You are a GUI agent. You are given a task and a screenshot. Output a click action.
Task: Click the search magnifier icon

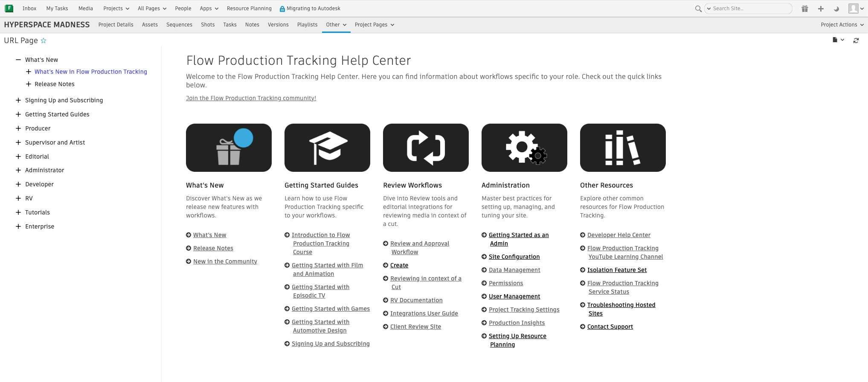(698, 9)
